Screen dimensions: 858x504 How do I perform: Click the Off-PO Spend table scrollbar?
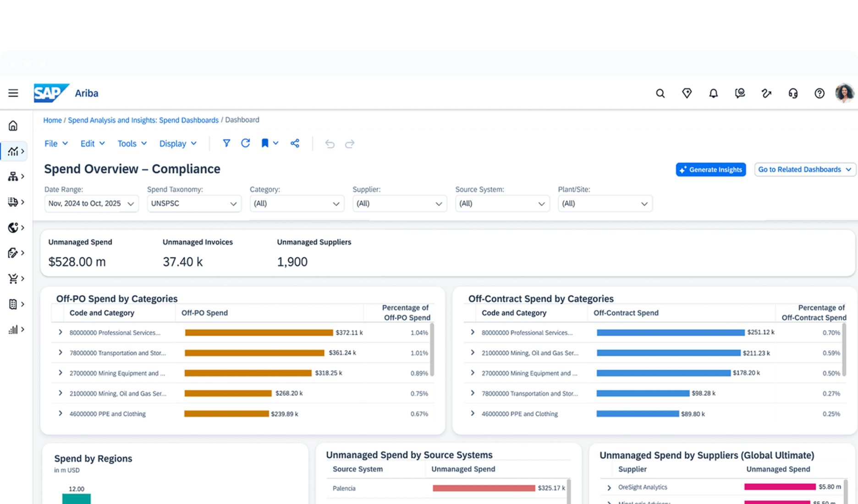tap(432, 349)
